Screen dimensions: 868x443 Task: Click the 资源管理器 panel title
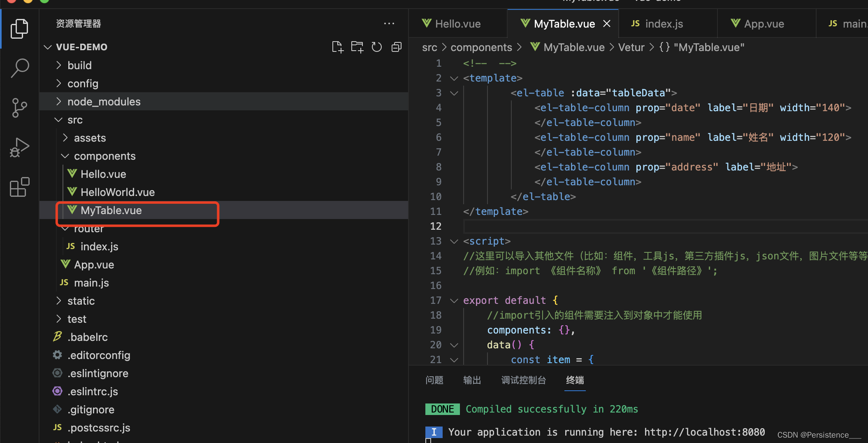point(79,23)
